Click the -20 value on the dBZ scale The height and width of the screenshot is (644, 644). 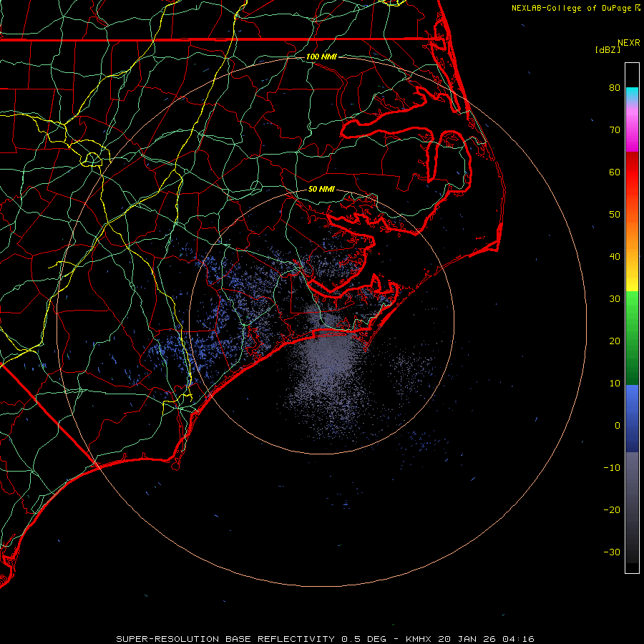coord(612,510)
